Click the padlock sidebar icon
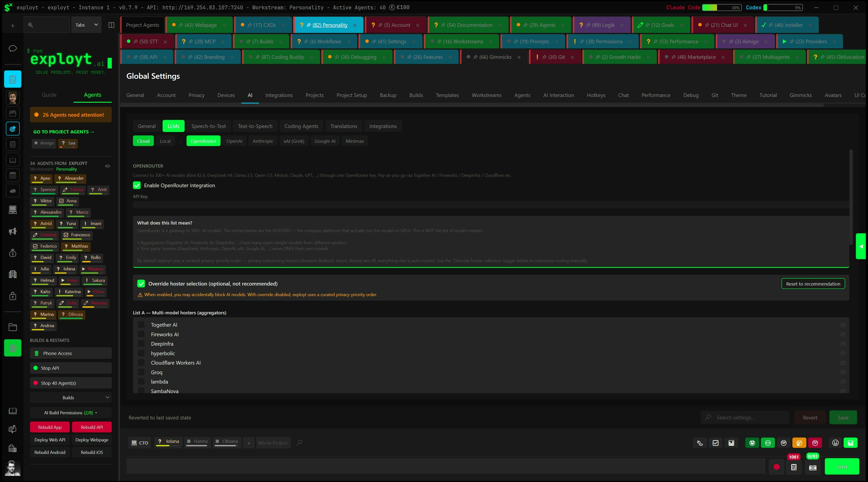Viewport: 868px width, 482px height. 13,296
